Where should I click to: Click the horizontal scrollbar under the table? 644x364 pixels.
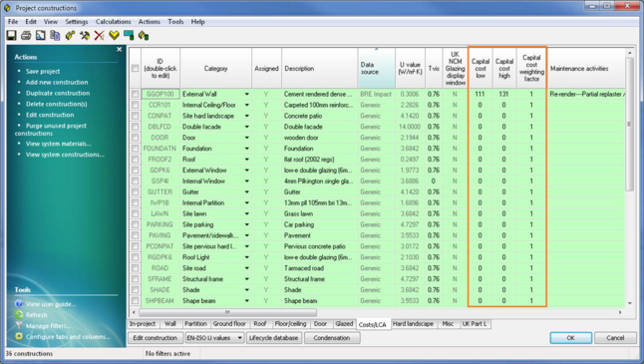[228, 312]
